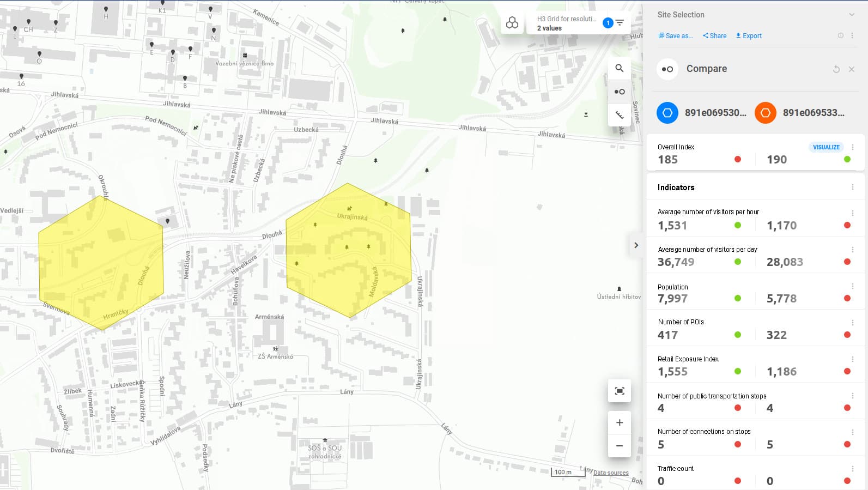Collapse the Site Selection header chevron

click(852, 15)
